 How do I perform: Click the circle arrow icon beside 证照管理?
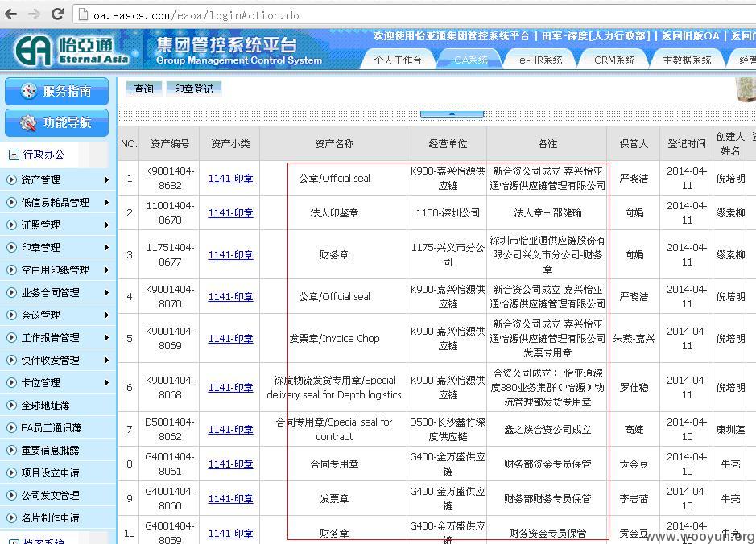(11, 225)
